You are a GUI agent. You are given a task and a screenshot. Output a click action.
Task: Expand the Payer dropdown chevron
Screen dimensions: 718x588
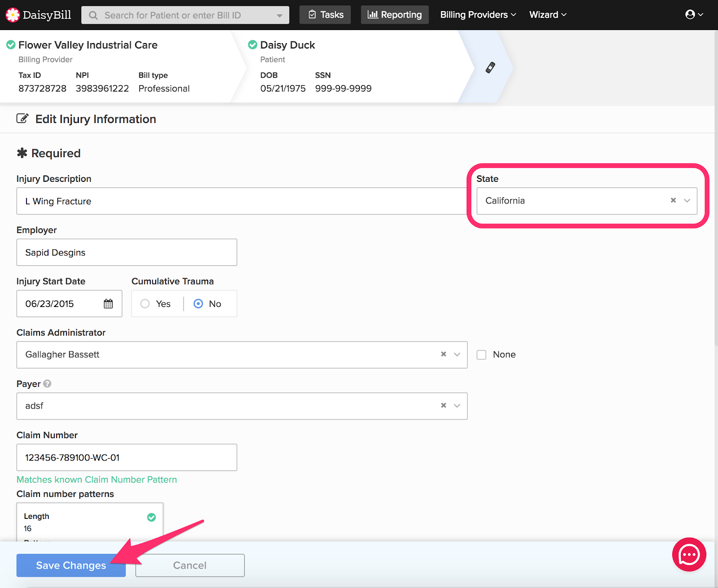click(x=457, y=406)
